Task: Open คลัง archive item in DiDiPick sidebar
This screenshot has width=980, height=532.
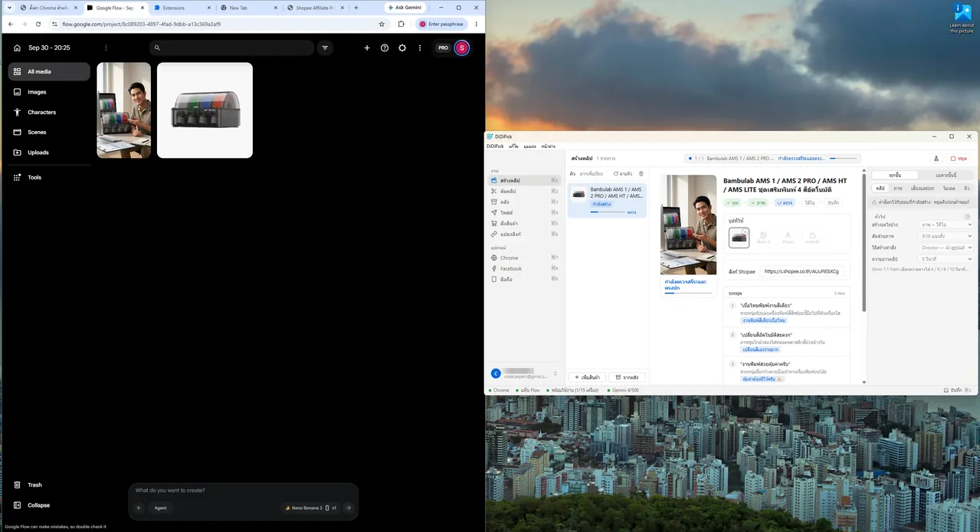Action: pos(526,202)
